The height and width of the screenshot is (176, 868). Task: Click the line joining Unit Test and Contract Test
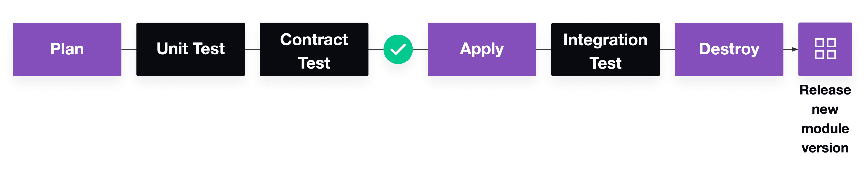coord(252,49)
